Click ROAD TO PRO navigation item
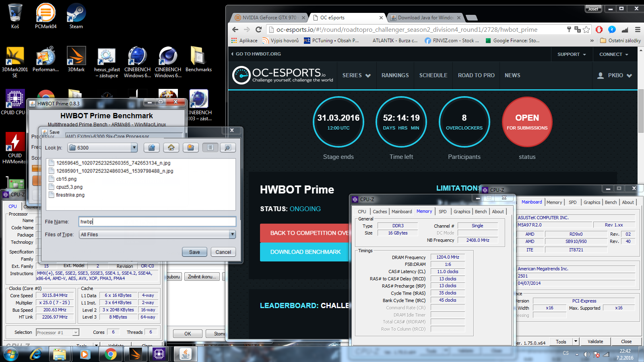This screenshot has width=644, height=362. pyautogui.click(x=476, y=75)
